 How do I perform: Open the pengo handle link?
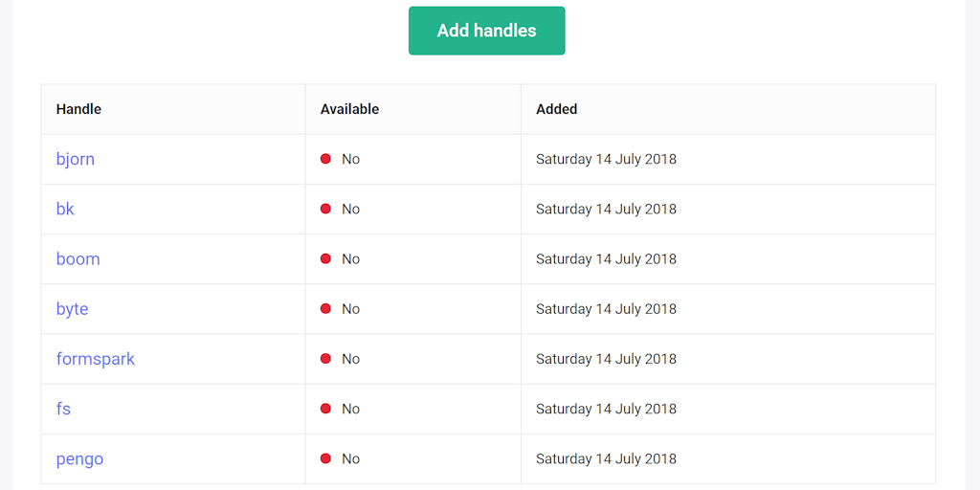pos(80,458)
